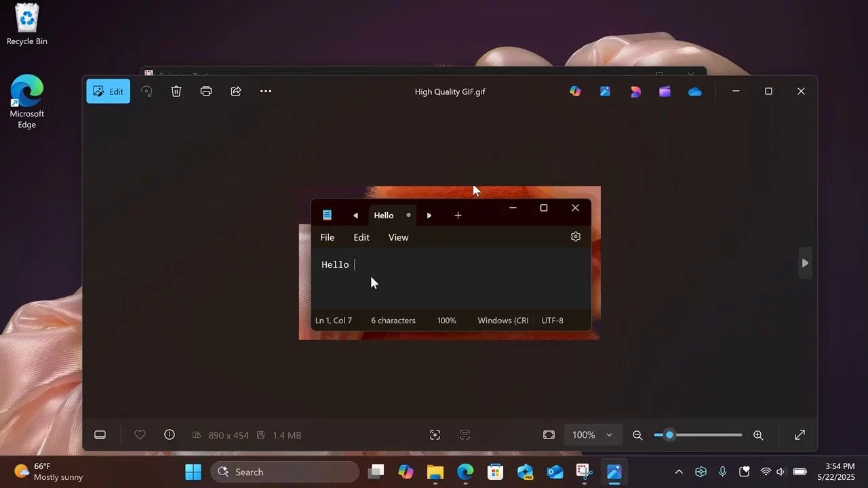Click the taskbar Search box
The height and width of the screenshot is (488, 868).
285,472
